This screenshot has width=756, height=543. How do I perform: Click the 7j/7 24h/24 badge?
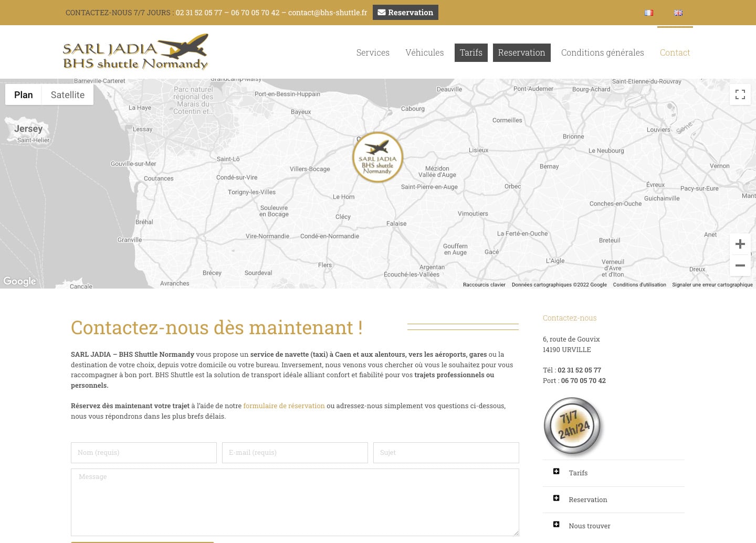[574, 426]
